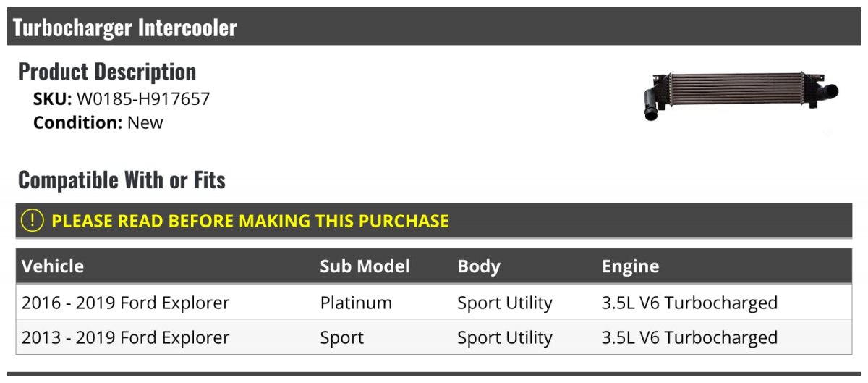Image resolution: width=868 pixels, height=383 pixels.
Task: Click the Turbocharger Intercooler title bar
Action: coord(124,28)
